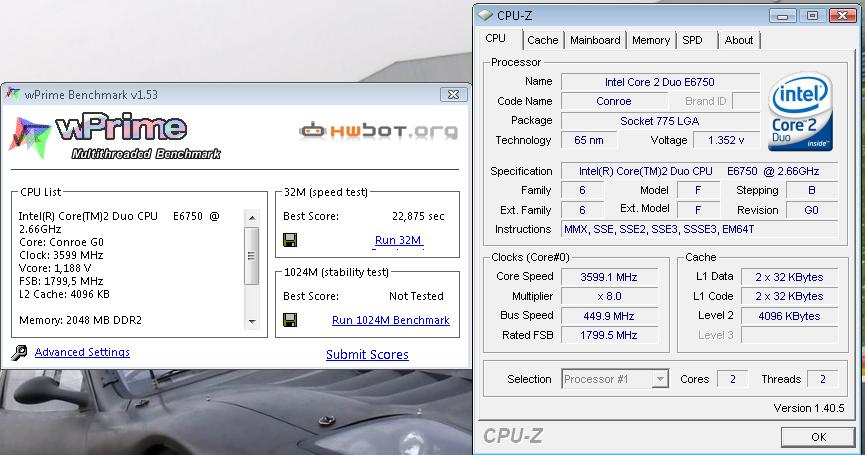Open the About tab
Screen dimensions: 865x455
tap(739, 40)
